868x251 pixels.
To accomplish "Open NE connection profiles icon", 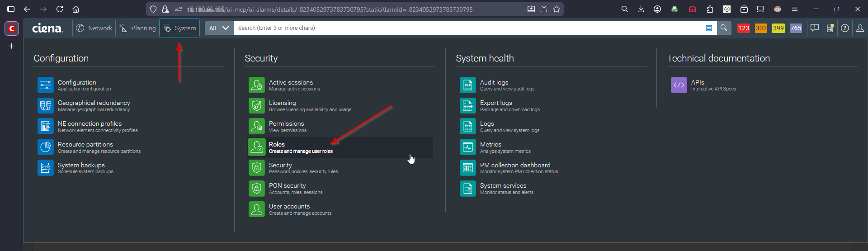I will click(x=46, y=126).
